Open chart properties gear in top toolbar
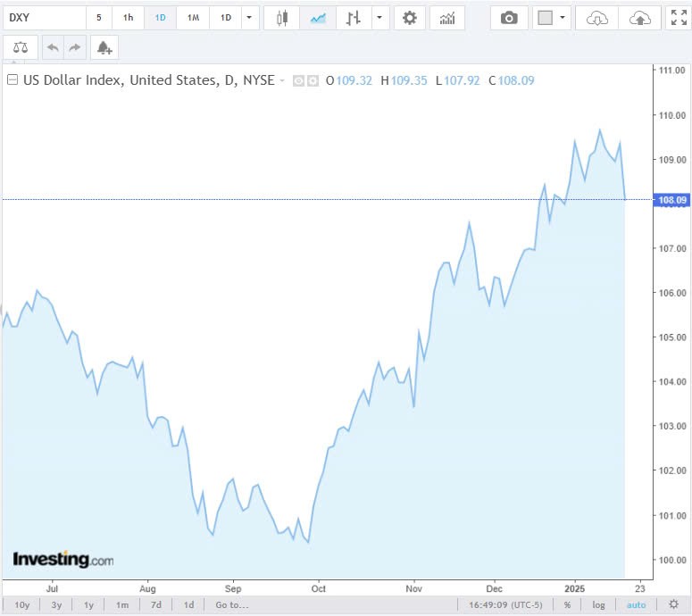This screenshot has width=692, height=616. [410, 18]
